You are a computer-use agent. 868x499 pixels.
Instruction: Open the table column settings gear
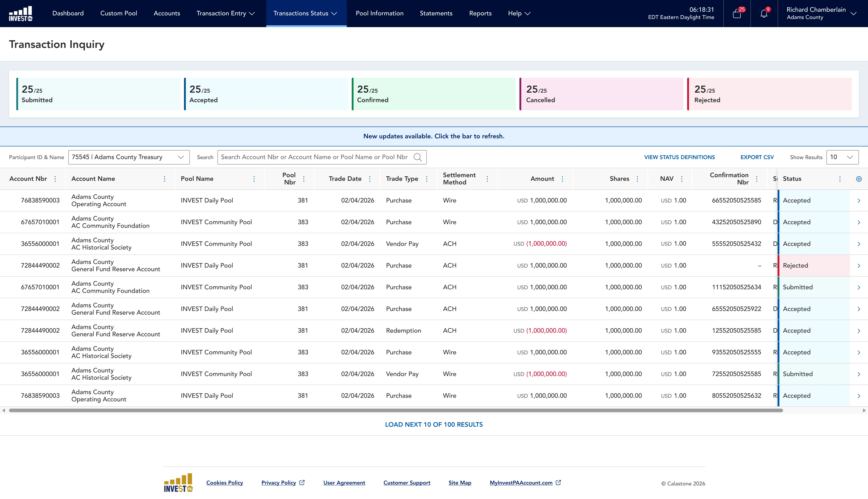(859, 179)
